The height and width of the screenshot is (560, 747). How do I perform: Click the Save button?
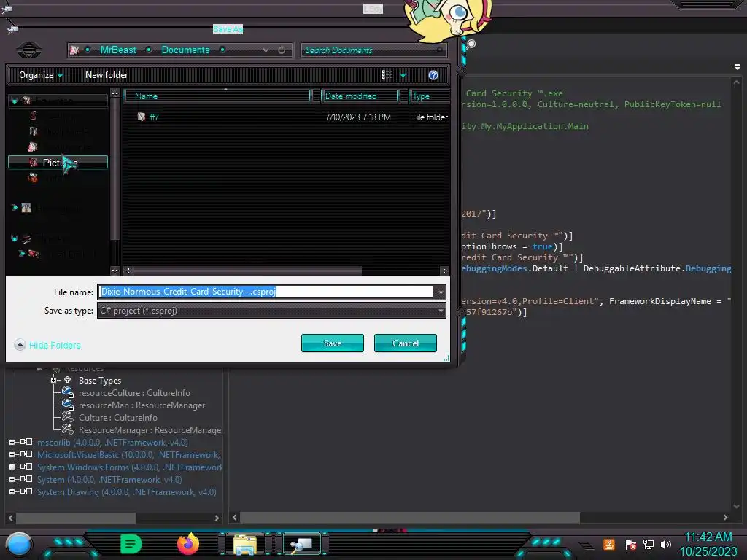coord(333,343)
